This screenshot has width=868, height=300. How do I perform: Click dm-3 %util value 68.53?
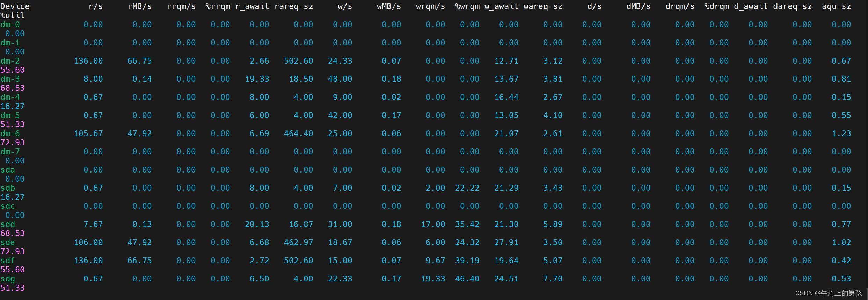point(13,88)
